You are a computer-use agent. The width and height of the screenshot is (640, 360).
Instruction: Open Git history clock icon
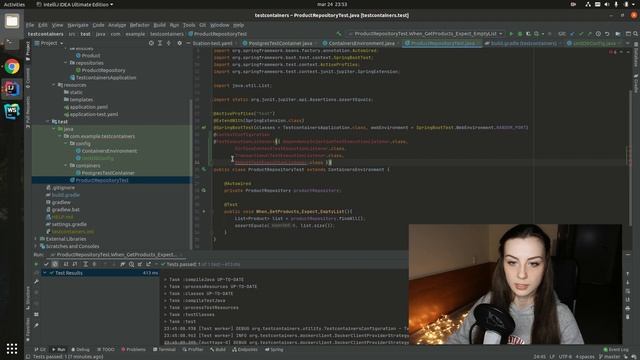(598, 34)
